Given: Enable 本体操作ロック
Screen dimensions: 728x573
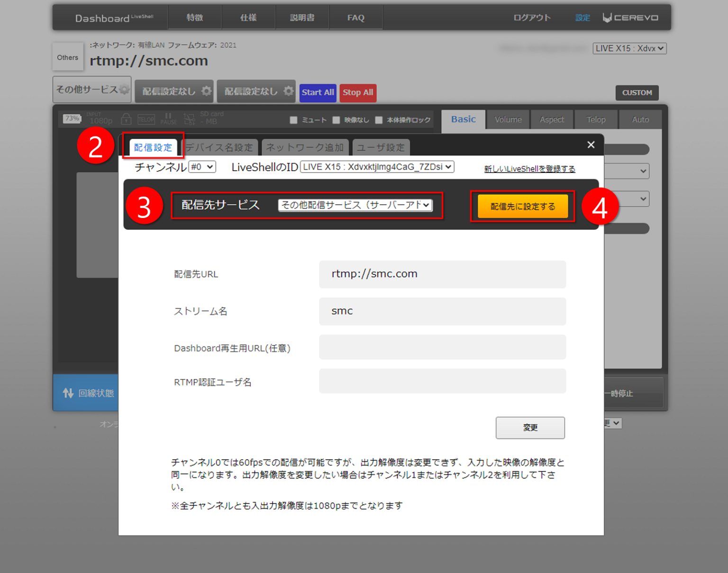Looking at the screenshot, I should pos(379,120).
